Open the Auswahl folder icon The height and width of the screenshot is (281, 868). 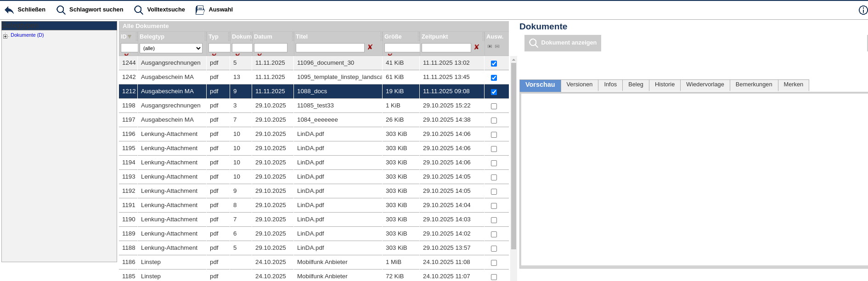point(200,10)
